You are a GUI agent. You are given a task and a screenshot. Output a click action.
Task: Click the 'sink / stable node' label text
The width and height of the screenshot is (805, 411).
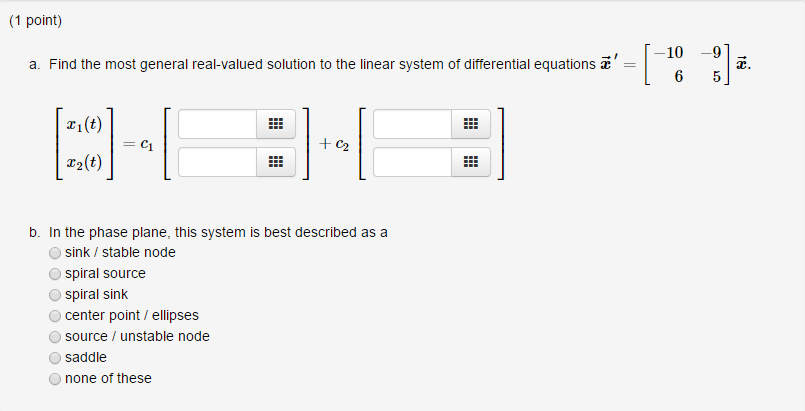pos(120,252)
